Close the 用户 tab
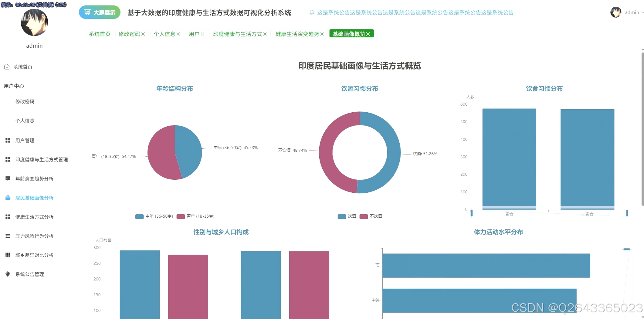The image size is (644, 319). click(202, 34)
